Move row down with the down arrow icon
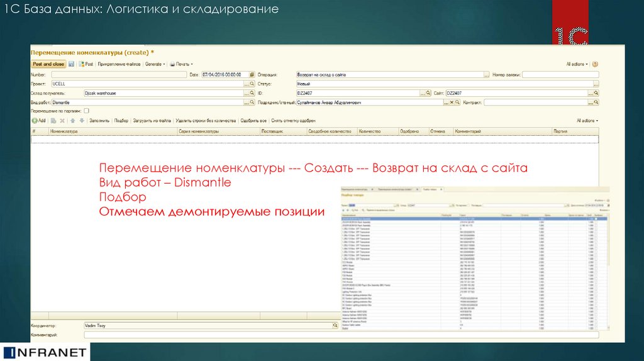644x361 pixels. (x=82, y=121)
